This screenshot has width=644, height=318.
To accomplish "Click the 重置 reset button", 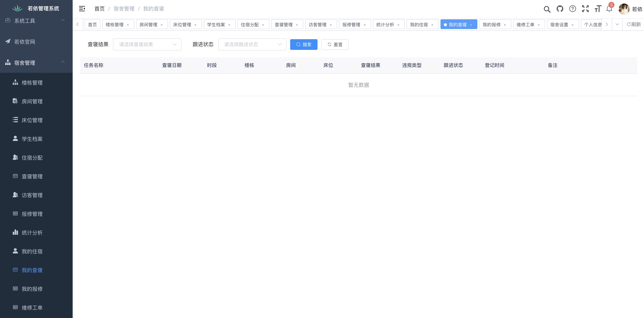I will coord(335,44).
